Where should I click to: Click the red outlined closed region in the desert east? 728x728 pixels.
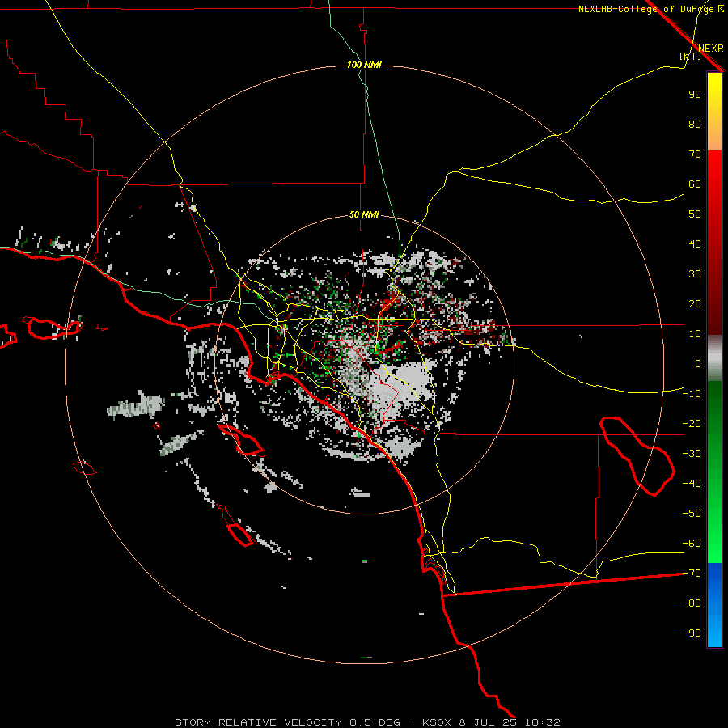[x=637, y=456]
